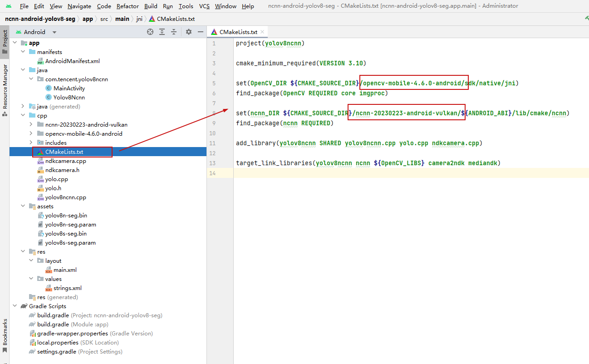This screenshot has height=364, width=589.
Task: Open the Bookmarks side tab
Action: tap(5, 336)
